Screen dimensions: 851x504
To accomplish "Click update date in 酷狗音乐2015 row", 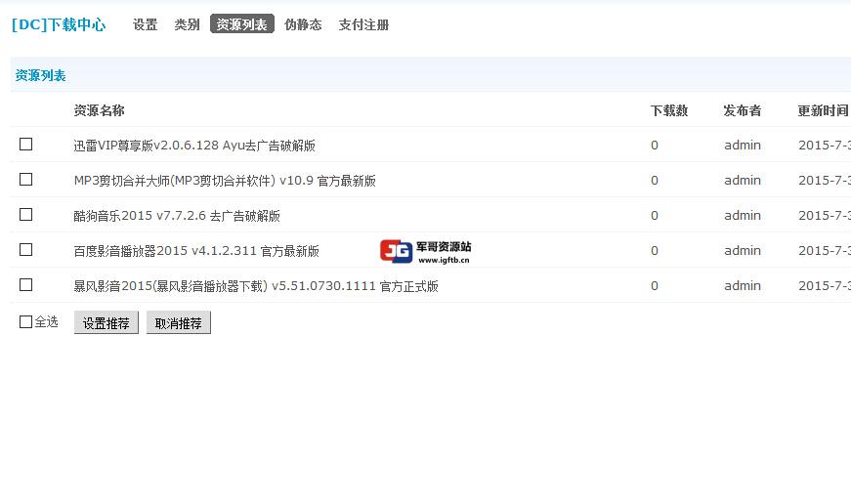I will (x=825, y=216).
